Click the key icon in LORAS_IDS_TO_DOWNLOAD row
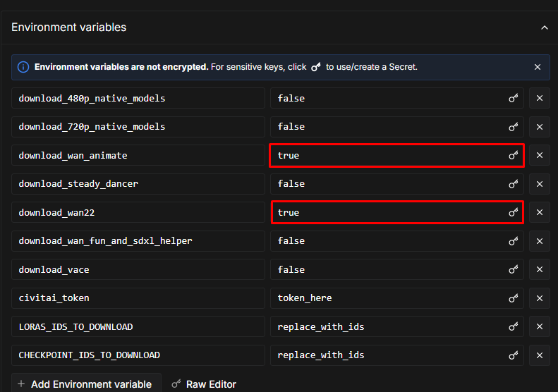The image size is (558, 392). tap(514, 326)
